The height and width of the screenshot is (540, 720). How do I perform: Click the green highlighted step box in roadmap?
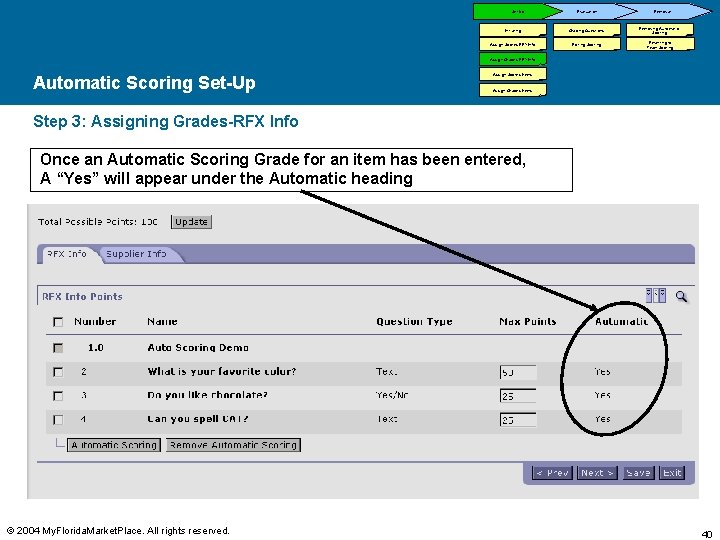pyautogui.click(x=512, y=59)
